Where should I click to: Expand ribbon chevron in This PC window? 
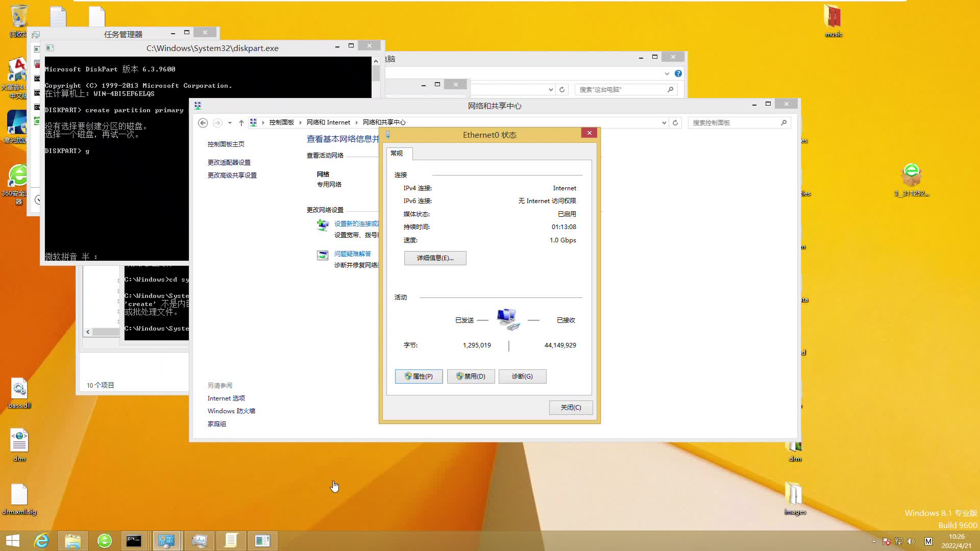(x=667, y=74)
